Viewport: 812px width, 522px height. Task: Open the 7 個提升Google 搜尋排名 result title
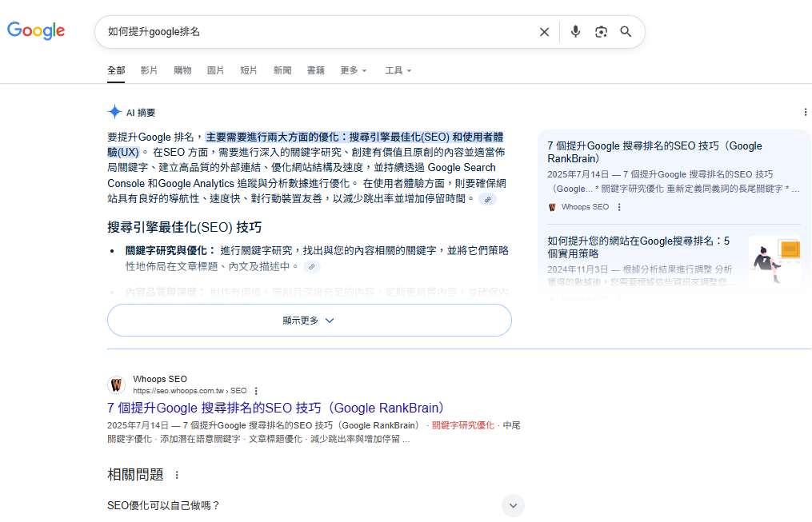pos(275,408)
